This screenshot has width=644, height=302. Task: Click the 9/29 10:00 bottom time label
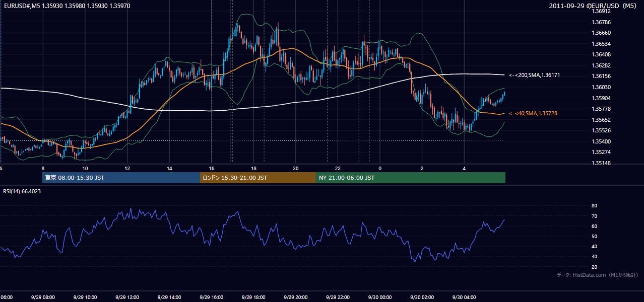pos(85,297)
